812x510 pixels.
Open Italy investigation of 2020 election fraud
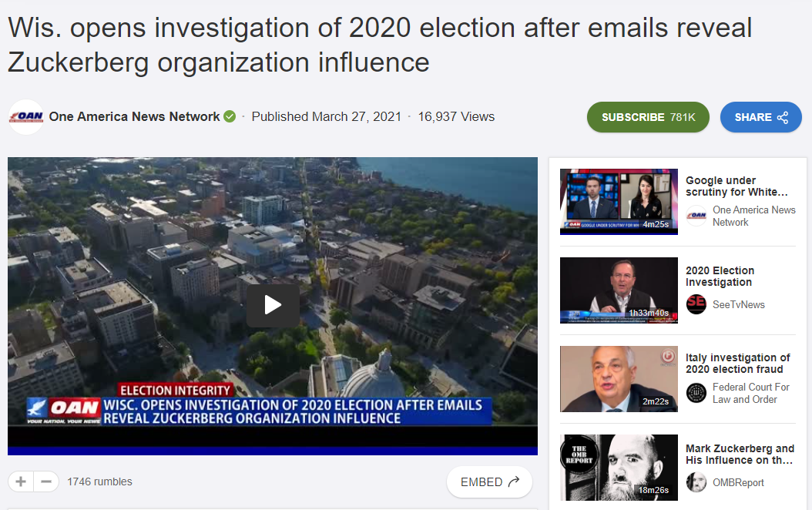[737, 363]
